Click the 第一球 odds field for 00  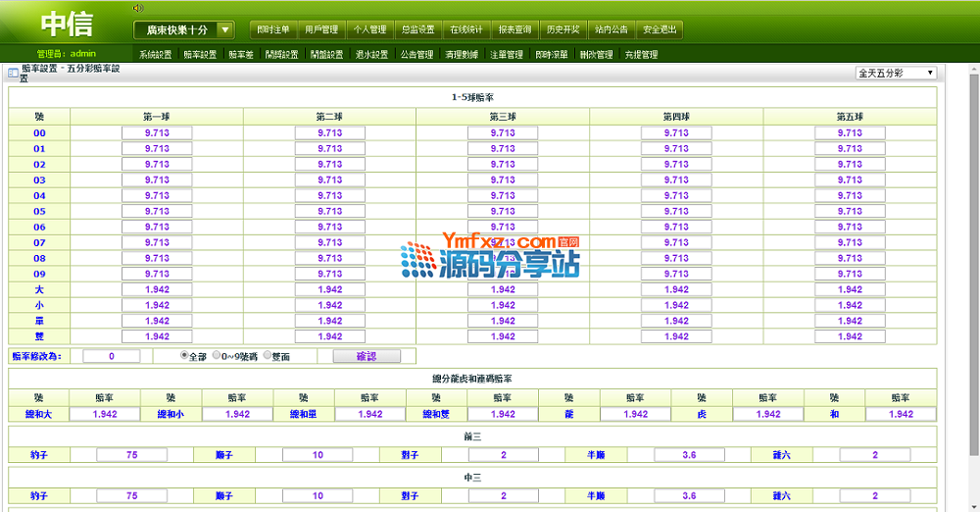click(x=157, y=132)
